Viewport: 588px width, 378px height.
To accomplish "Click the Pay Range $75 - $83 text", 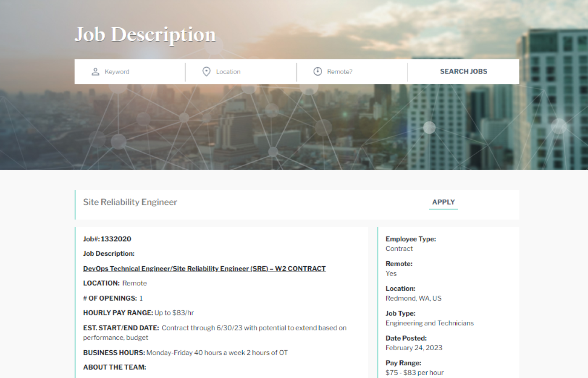I will (x=415, y=372).
